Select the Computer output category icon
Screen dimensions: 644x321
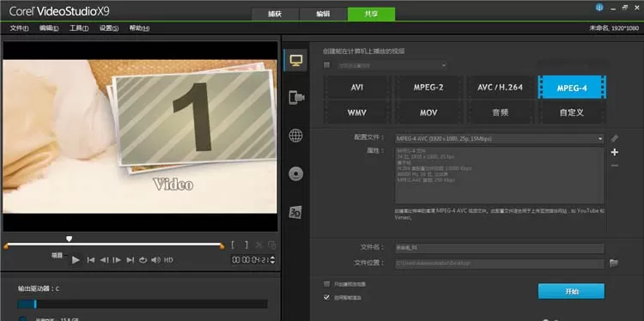pos(296,60)
